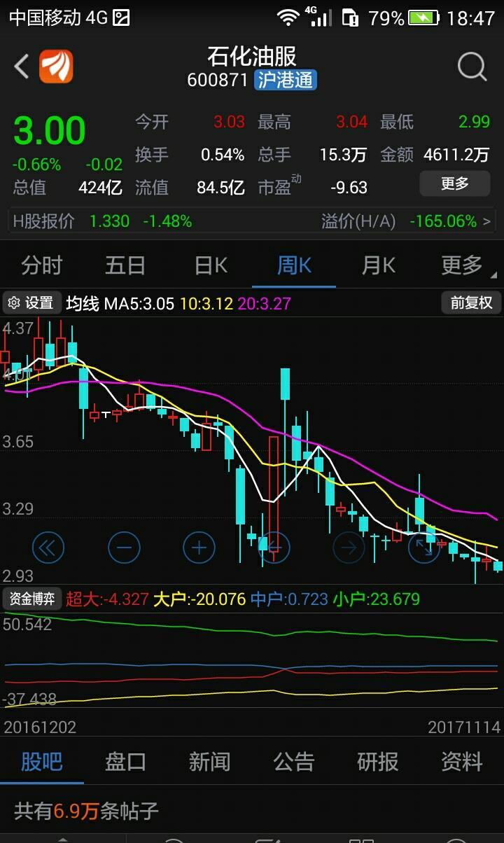
Task: Tap the 4G signal bars icon
Action: point(318,17)
